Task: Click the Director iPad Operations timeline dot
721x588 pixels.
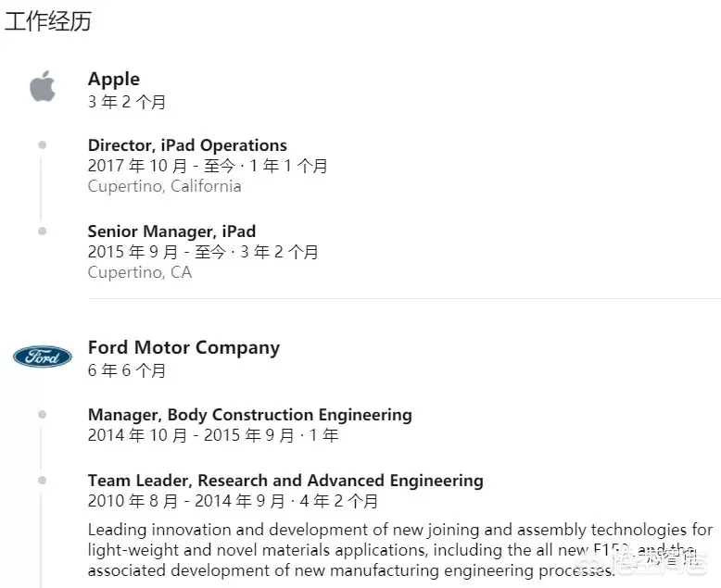Action: pyautogui.click(x=43, y=145)
